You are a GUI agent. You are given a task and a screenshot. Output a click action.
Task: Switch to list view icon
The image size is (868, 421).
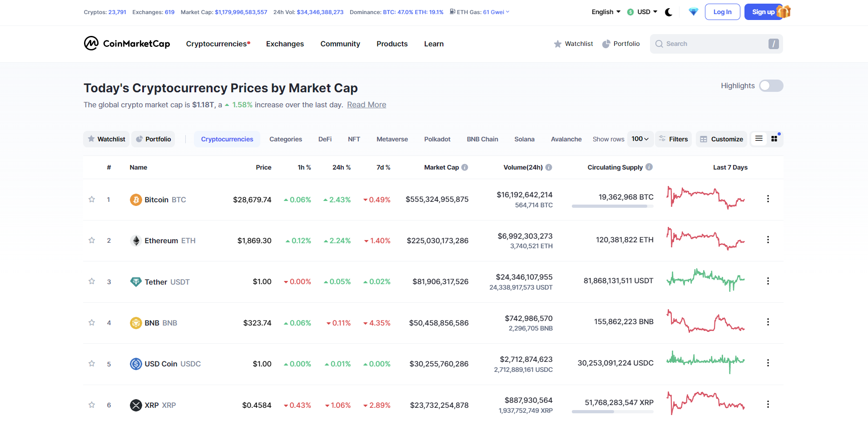coord(759,139)
